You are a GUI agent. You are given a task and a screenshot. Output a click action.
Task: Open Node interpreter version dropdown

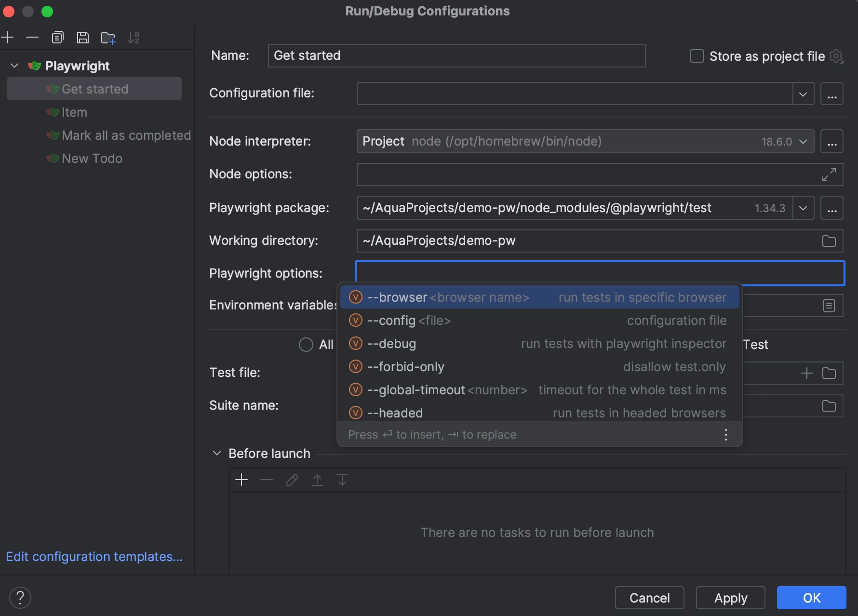(x=803, y=141)
